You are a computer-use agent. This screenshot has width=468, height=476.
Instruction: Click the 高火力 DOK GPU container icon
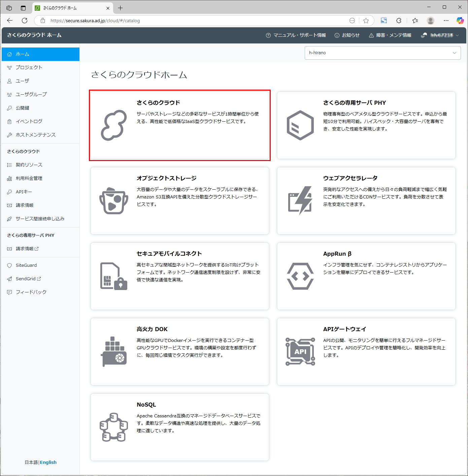tap(114, 352)
